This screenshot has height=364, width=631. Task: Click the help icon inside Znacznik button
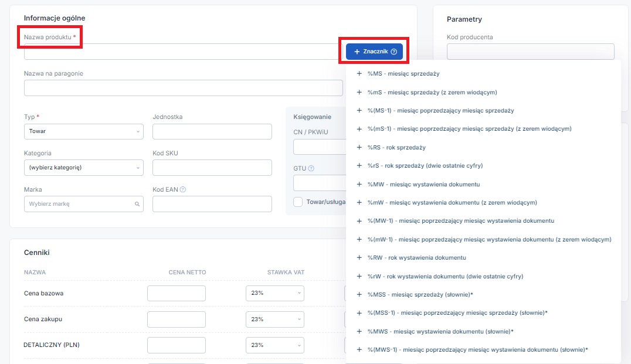pyautogui.click(x=393, y=52)
